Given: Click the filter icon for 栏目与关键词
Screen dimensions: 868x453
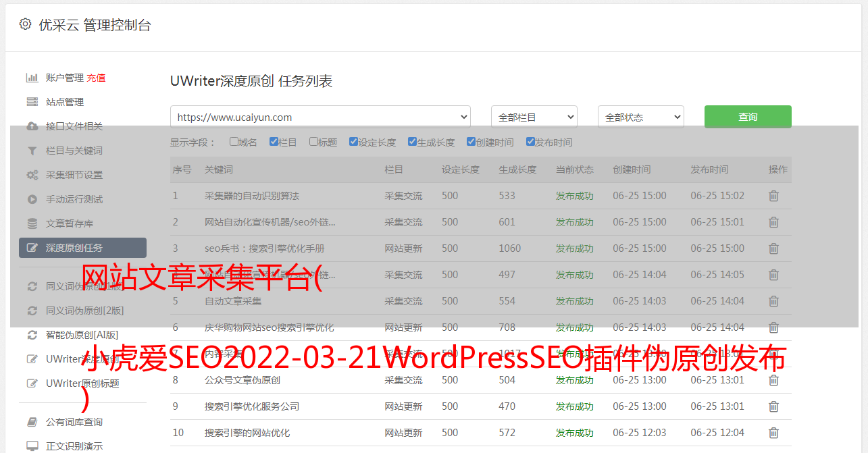Looking at the screenshot, I should click(32, 151).
